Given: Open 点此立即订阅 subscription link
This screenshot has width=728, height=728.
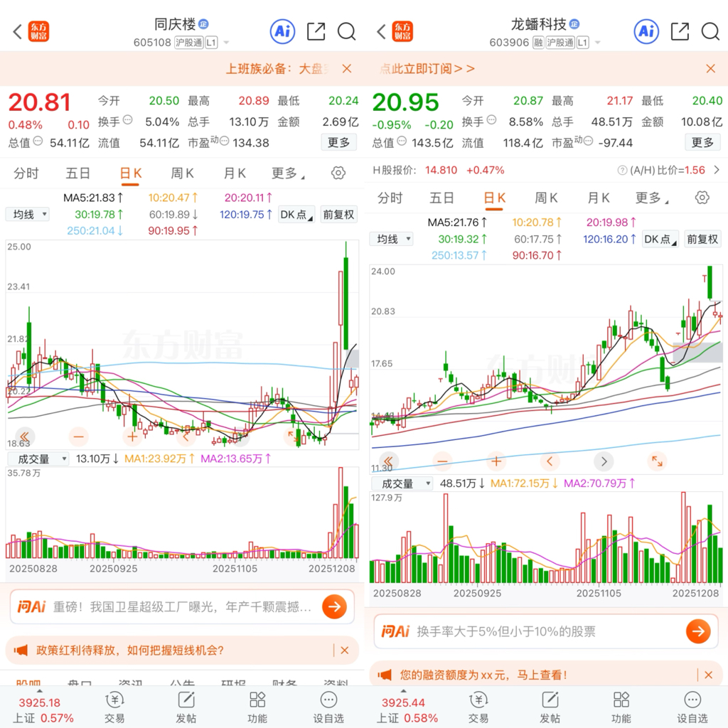Looking at the screenshot, I should pyautogui.click(x=427, y=69).
